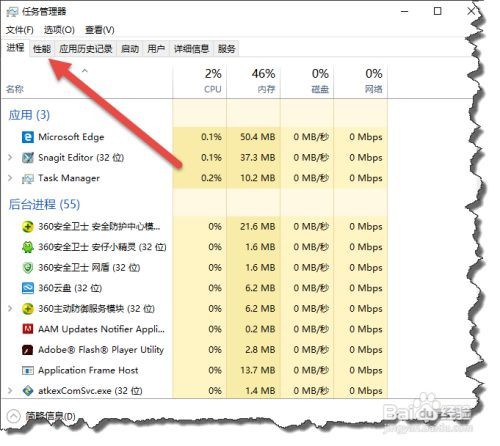Sort by the 名称 column header

tap(87, 81)
